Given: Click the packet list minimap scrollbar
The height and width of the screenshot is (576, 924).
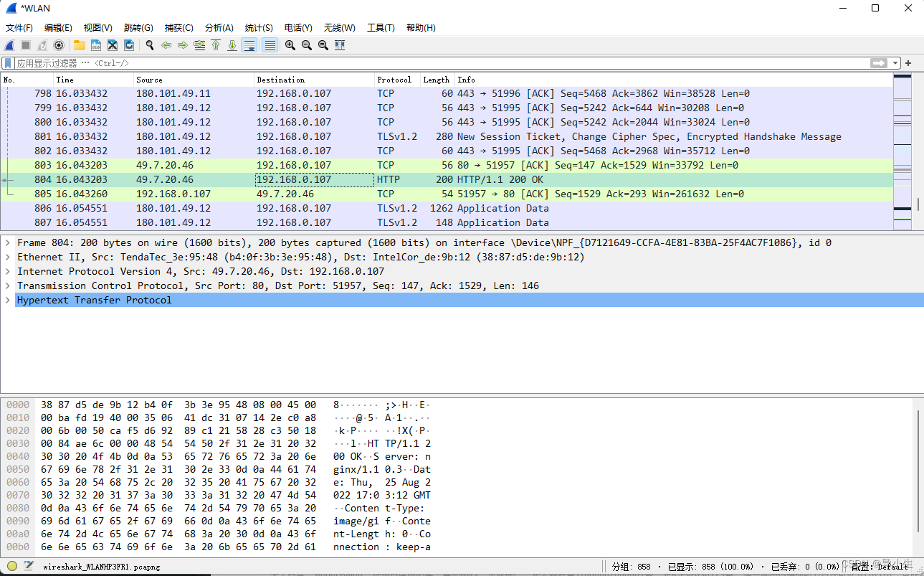Looking at the screenshot, I should click(x=902, y=151).
